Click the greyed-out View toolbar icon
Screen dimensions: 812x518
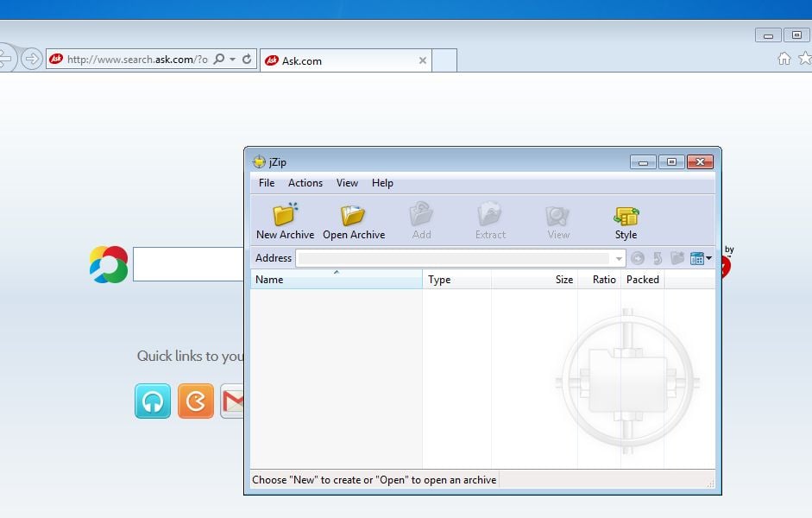coord(558,221)
